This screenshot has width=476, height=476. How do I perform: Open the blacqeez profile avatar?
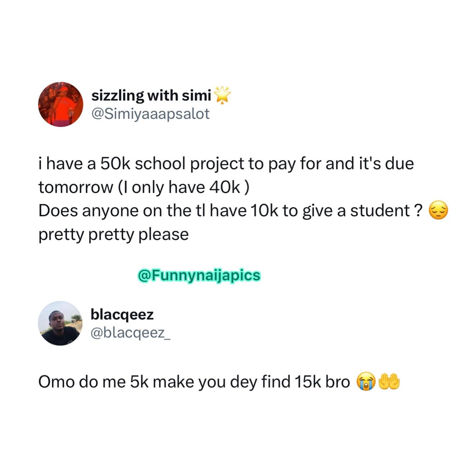[x=60, y=323]
